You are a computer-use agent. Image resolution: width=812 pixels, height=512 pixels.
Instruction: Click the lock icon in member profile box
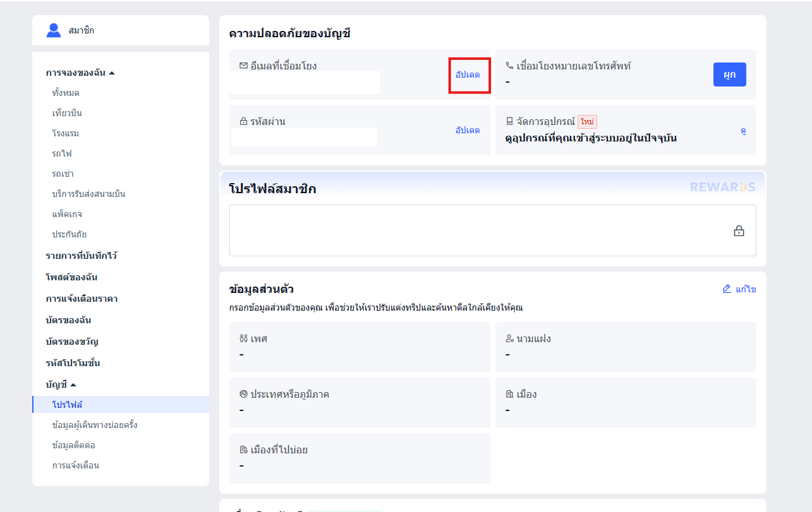coord(738,231)
